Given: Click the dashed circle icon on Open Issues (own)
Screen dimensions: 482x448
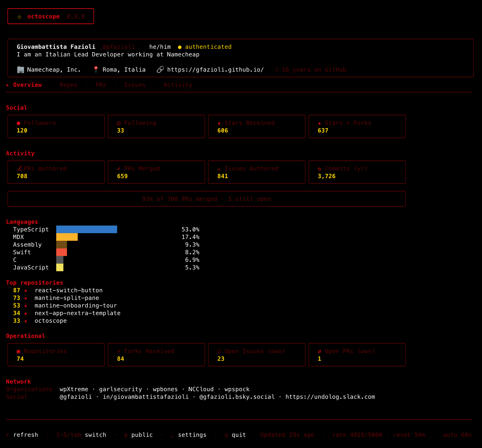Looking at the screenshot, I should click(x=219, y=351).
